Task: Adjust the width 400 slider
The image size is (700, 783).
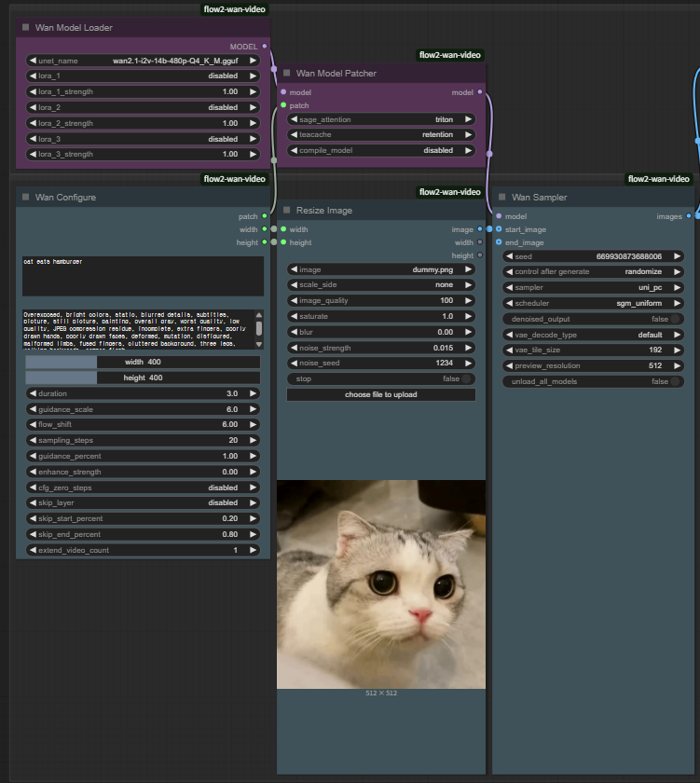Action: pos(143,362)
